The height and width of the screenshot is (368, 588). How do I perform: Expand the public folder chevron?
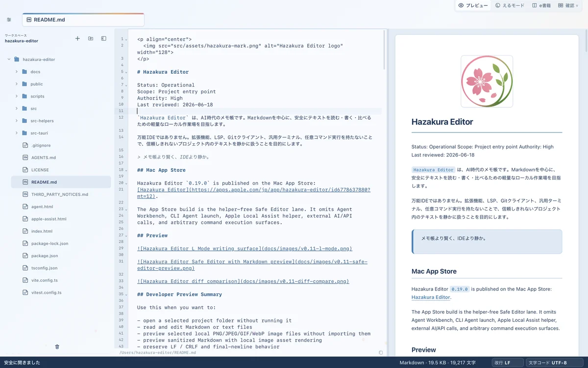(17, 84)
